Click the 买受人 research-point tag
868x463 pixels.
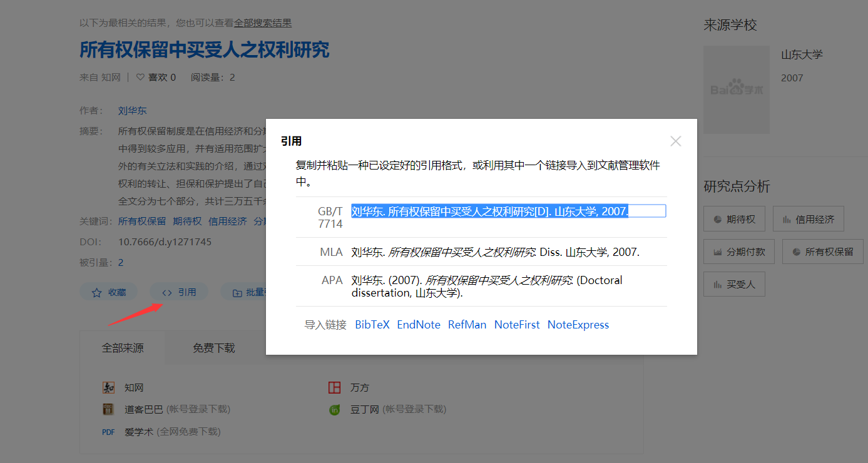point(734,285)
